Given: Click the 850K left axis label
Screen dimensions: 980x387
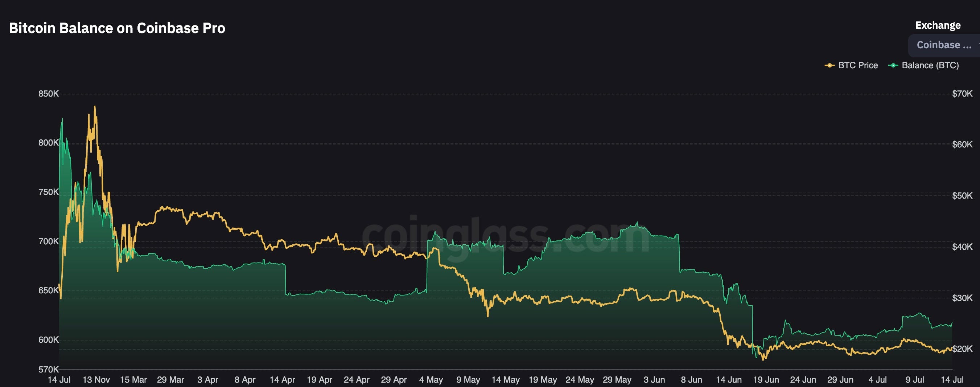Looking at the screenshot, I should click(x=48, y=94).
